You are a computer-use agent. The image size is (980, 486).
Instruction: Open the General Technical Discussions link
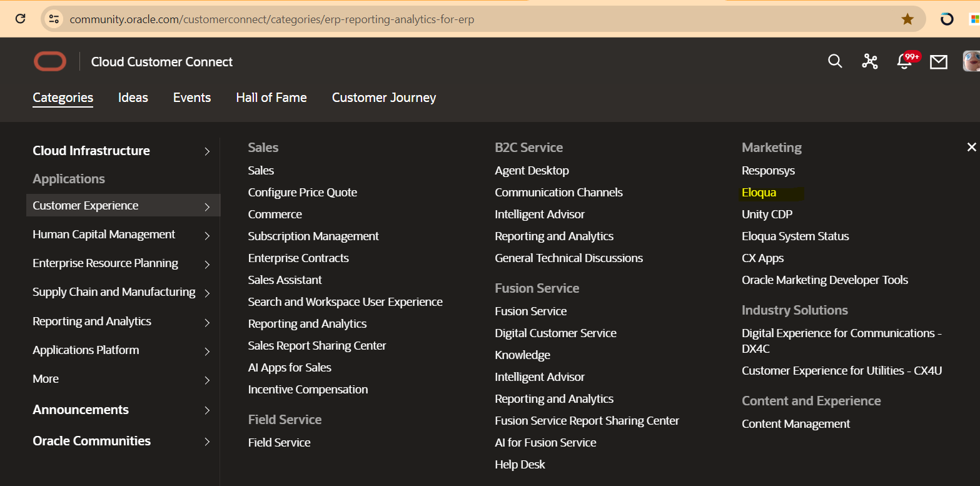(569, 258)
